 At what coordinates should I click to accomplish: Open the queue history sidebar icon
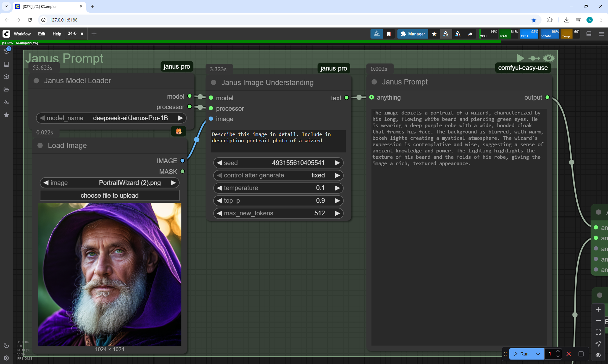[6, 51]
